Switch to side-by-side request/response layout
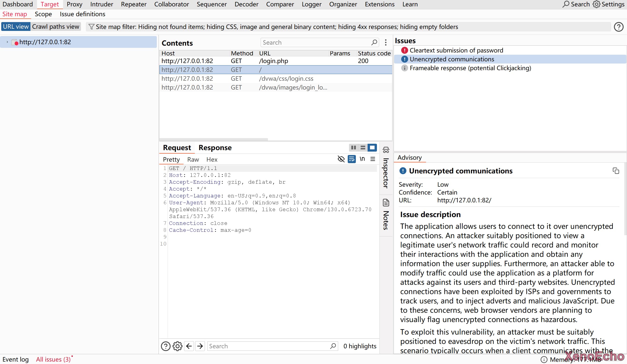This screenshot has width=627, height=364. (x=353, y=148)
